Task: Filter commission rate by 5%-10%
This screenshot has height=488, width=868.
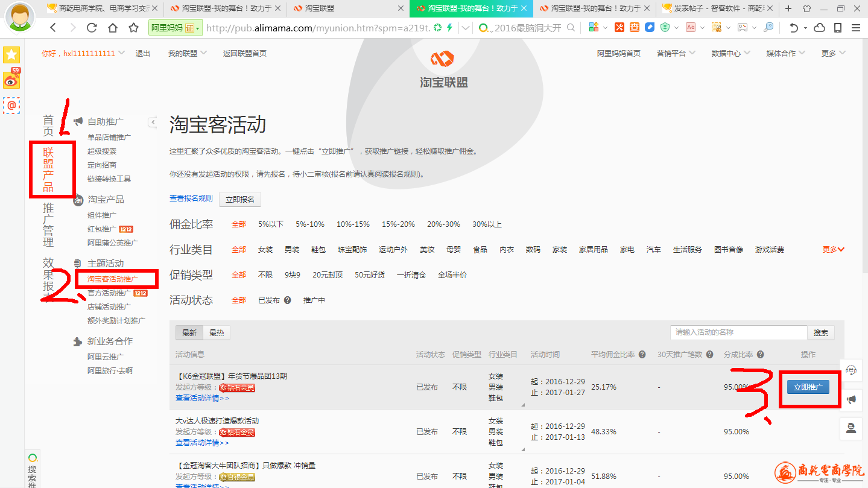Action: click(310, 224)
